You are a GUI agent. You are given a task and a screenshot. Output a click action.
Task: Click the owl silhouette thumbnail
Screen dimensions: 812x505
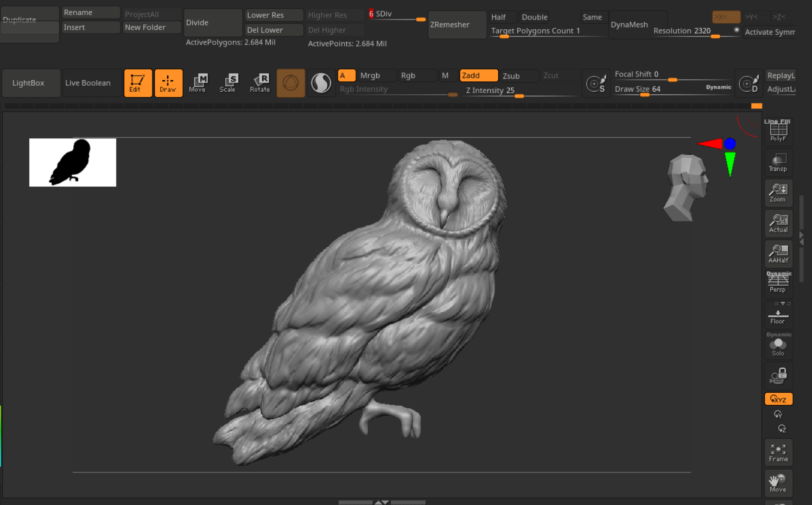[x=73, y=162]
